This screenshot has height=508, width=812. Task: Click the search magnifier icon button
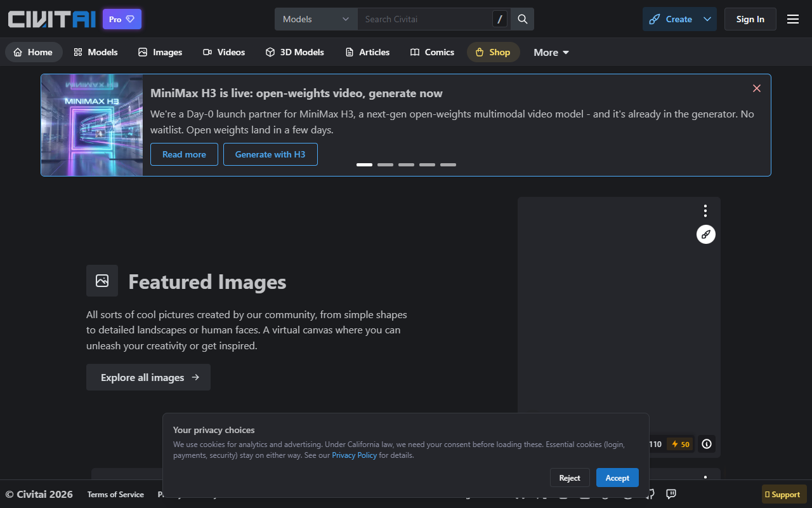click(523, 19)
